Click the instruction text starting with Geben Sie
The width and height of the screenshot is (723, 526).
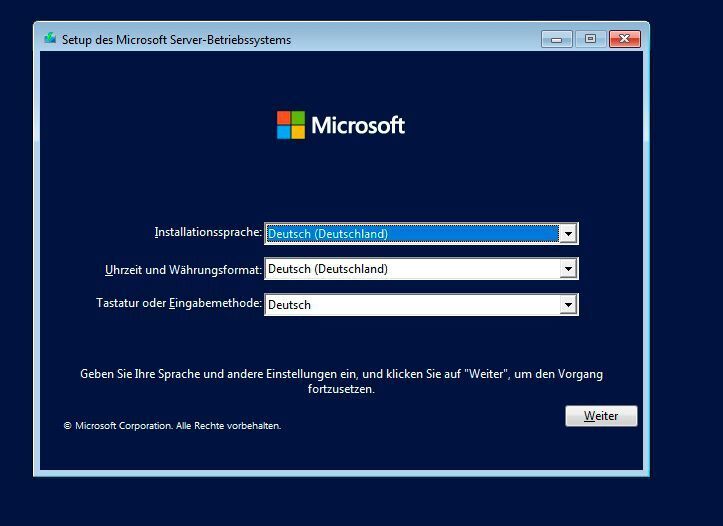tap(341, 381)
